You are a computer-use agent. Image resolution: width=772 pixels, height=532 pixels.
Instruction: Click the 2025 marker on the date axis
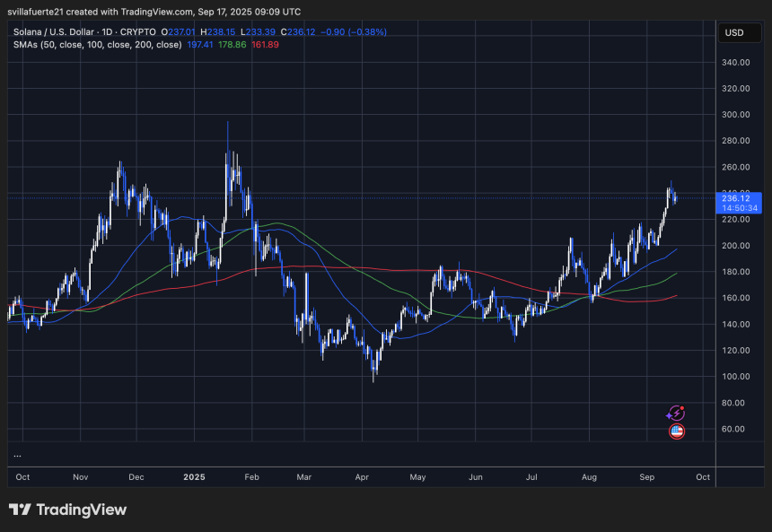click(194, 477)
